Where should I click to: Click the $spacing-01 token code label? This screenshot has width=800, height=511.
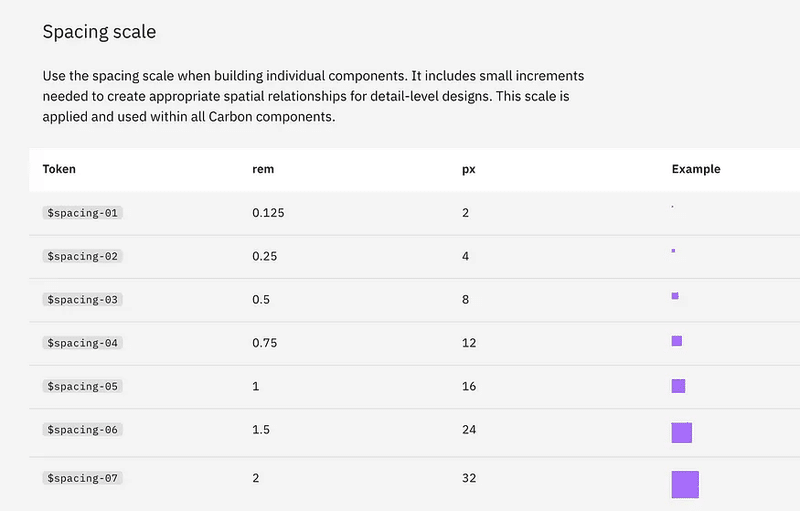coord(83,213)
